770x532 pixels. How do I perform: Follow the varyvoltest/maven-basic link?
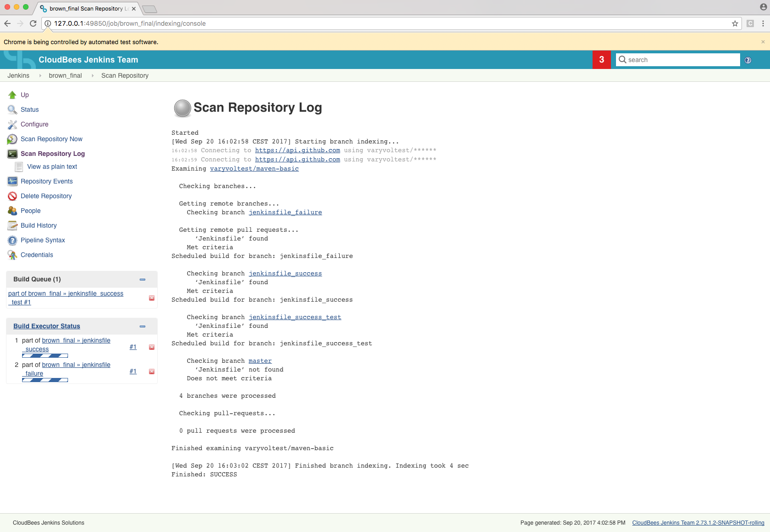pos(254,169)
